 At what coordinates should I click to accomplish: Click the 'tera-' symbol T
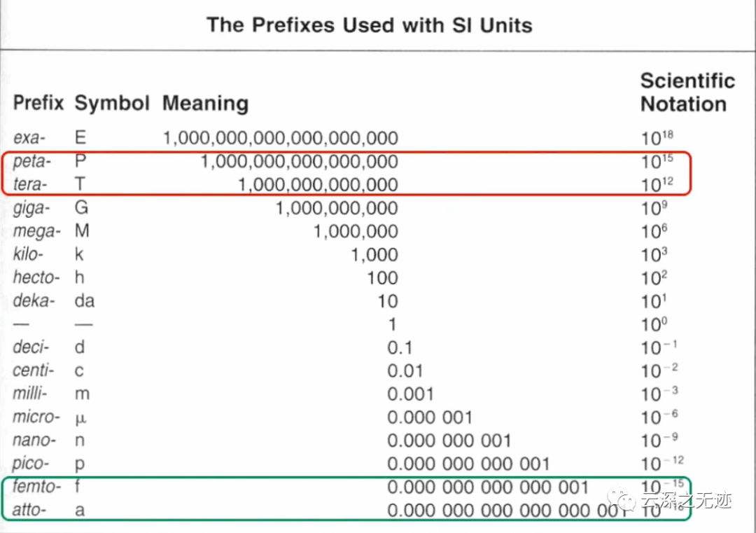click(x=80, y=184)
